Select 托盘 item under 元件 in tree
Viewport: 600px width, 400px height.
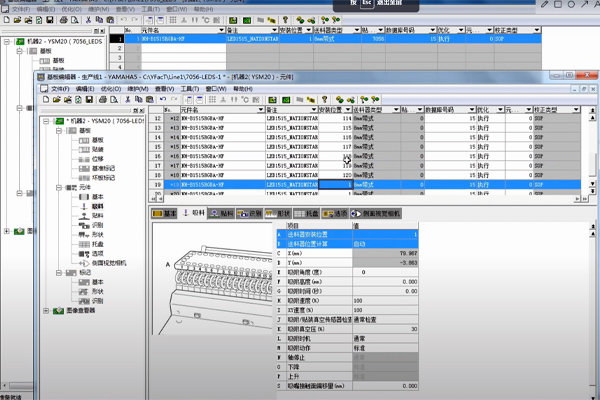point(98,244)
